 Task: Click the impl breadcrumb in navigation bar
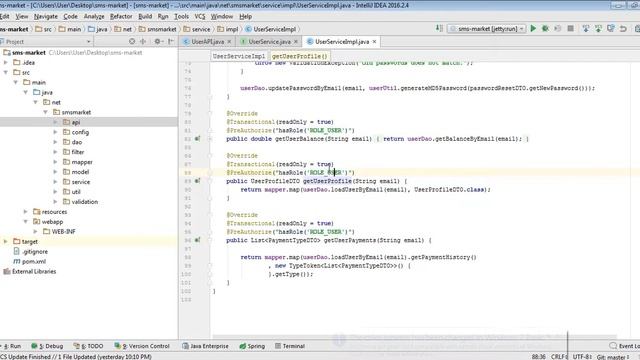coord(228,29)
